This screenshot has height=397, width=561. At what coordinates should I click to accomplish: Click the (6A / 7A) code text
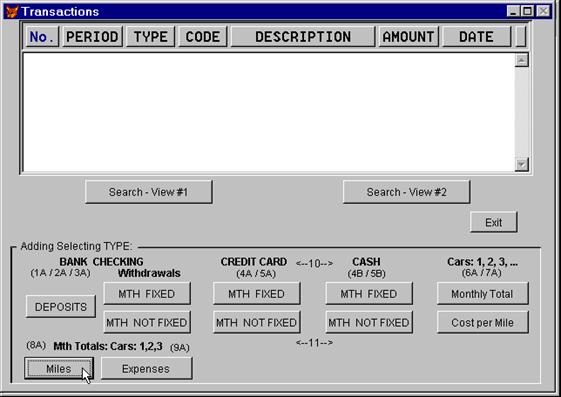coord(482,273)
